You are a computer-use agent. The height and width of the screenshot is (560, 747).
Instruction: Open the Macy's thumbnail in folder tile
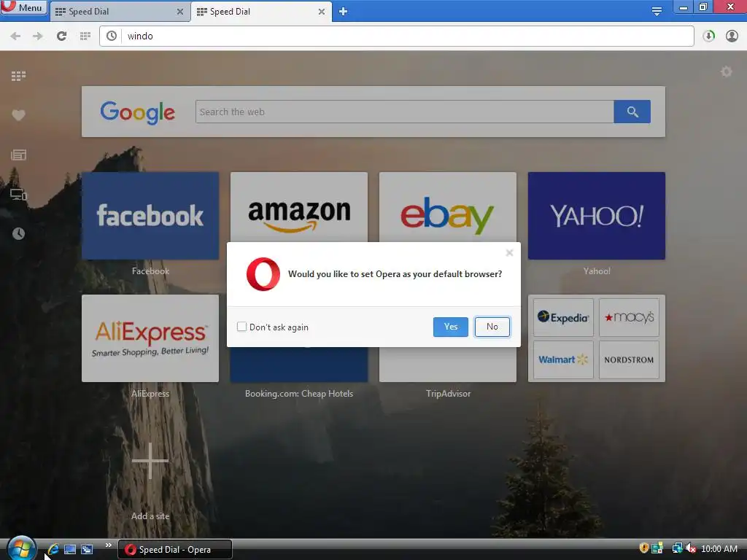coord(629,318)
